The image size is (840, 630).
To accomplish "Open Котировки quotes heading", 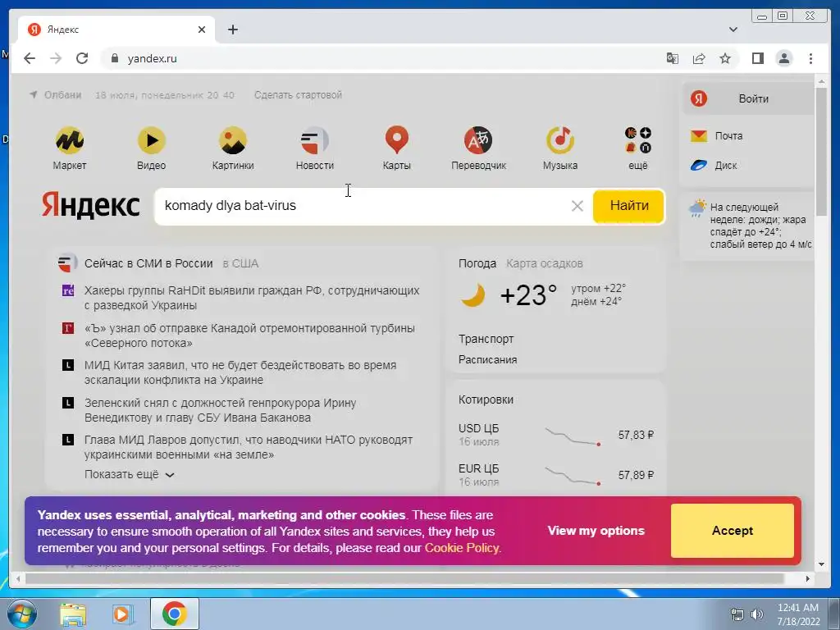I will pos(486,399).
